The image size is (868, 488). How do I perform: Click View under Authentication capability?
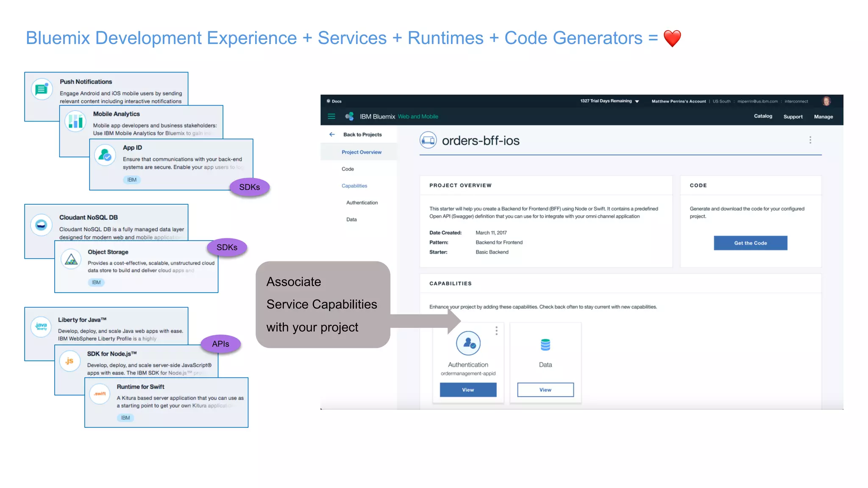468,390
